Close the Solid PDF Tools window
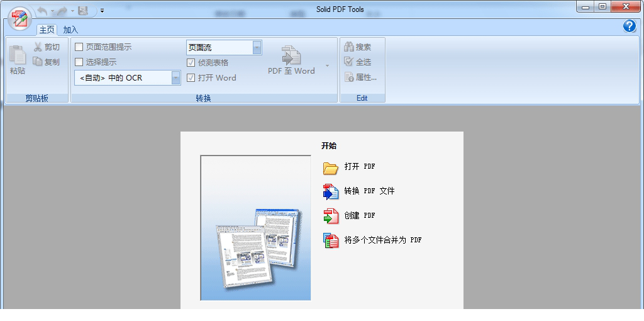The image size is (644, 321). coord(626,6)
